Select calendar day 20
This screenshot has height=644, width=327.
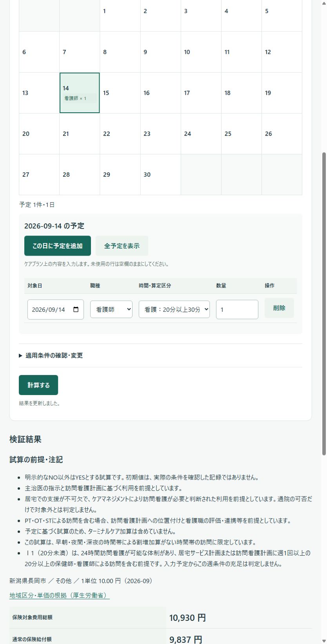click(x=39, y=134)
